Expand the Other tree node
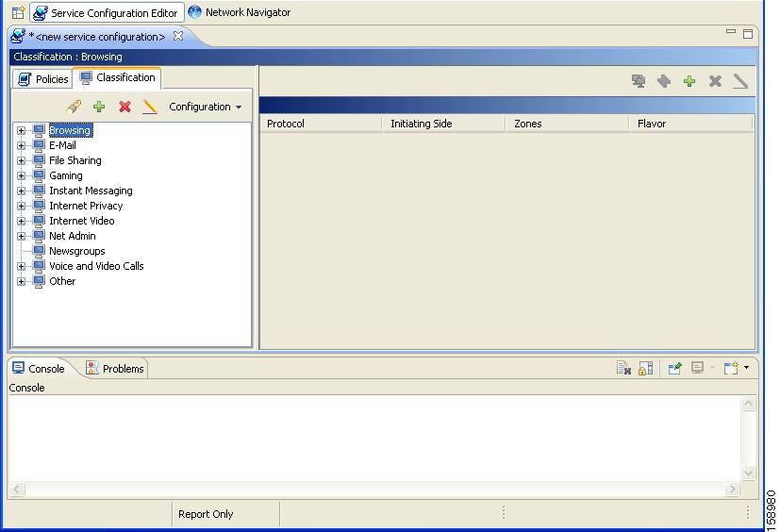Screen dimensions: 780x532 point(21,282)
